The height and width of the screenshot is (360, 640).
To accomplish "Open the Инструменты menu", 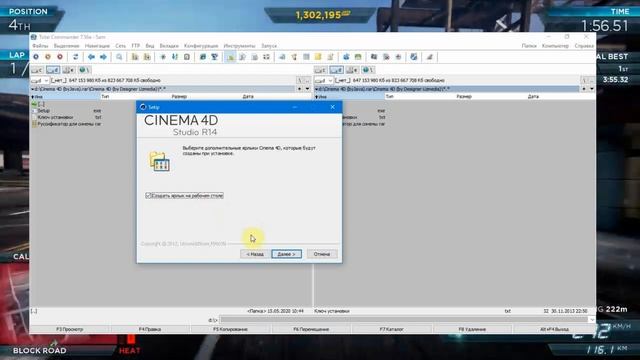I will coord(240,46).
